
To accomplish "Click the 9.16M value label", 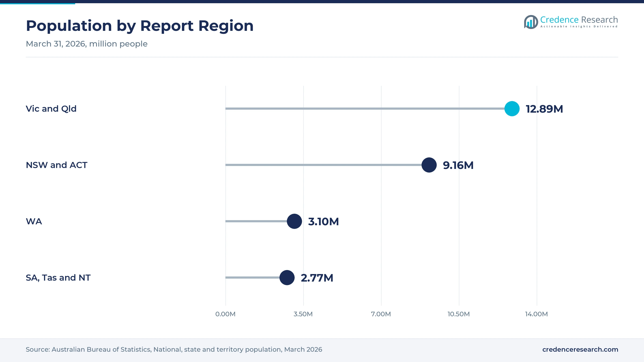I will 458,165.
